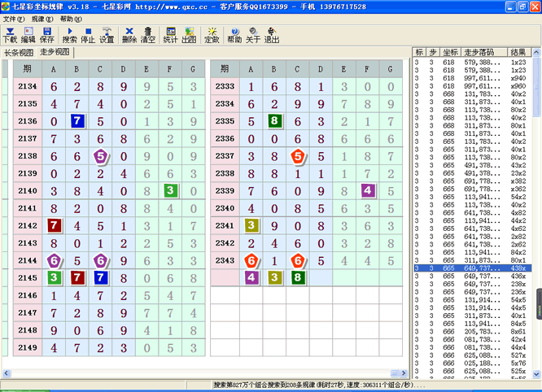This screenshot has width=542, height=392.
Task: Click purple square 4 in row 2339
Action: [x=368, y=190]
